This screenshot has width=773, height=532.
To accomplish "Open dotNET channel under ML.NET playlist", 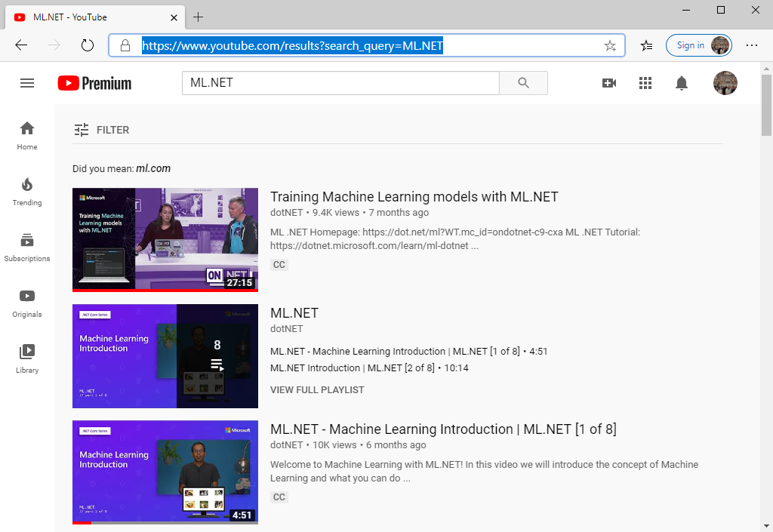I will (x=286, y=328).
